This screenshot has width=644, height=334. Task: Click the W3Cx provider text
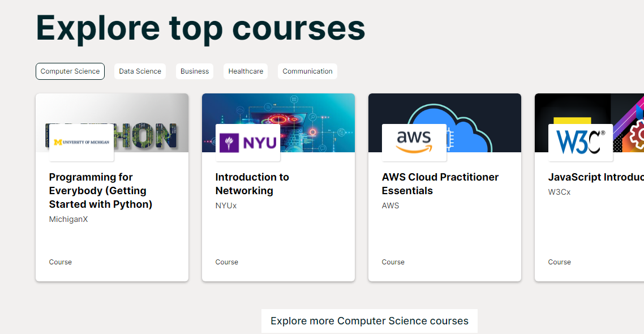point(559,192)
